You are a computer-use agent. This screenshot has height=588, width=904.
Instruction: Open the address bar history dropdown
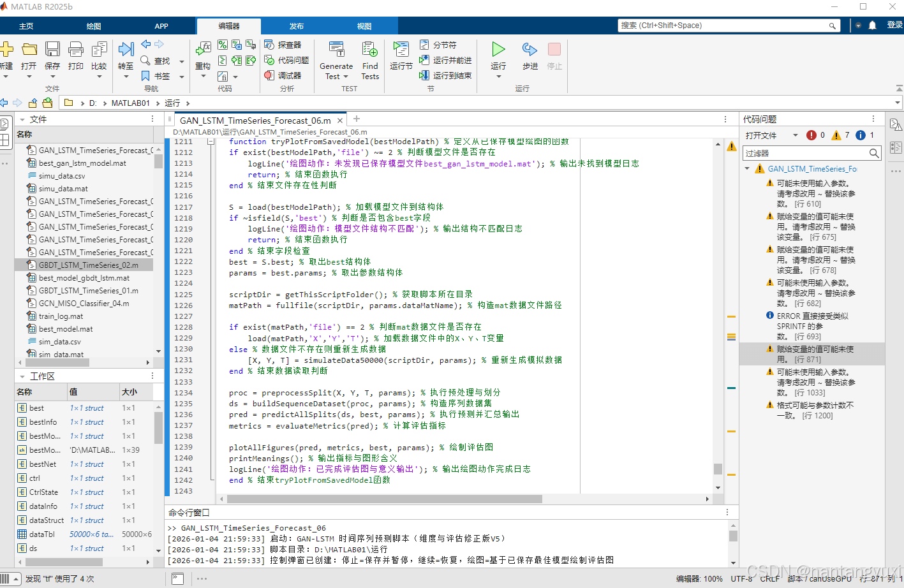897,103
